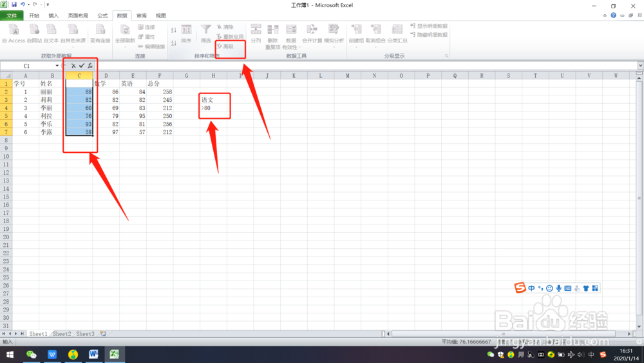Click the 自文本 (From Text) icon
Viewport: 644px width, 363px height.
[52, 34]
